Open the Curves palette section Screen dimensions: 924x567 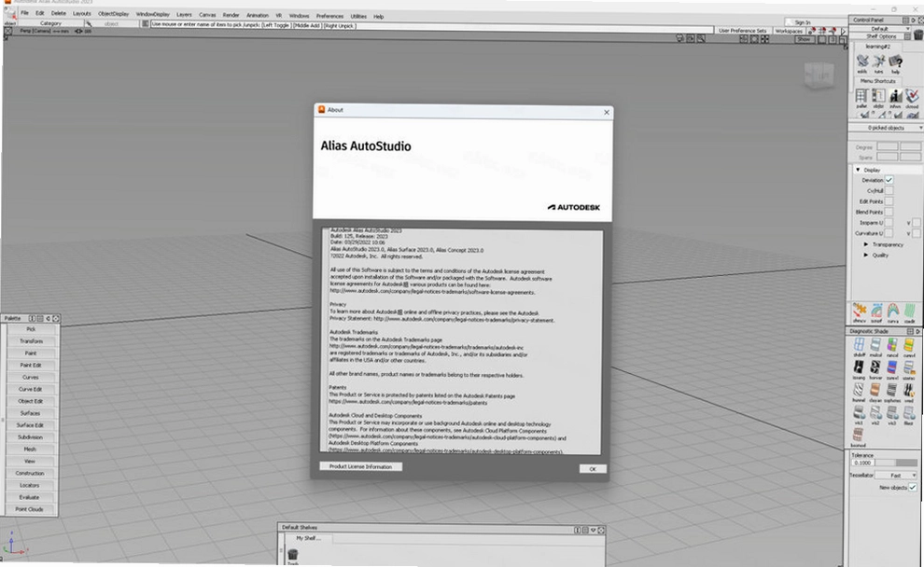pos(31,377)
